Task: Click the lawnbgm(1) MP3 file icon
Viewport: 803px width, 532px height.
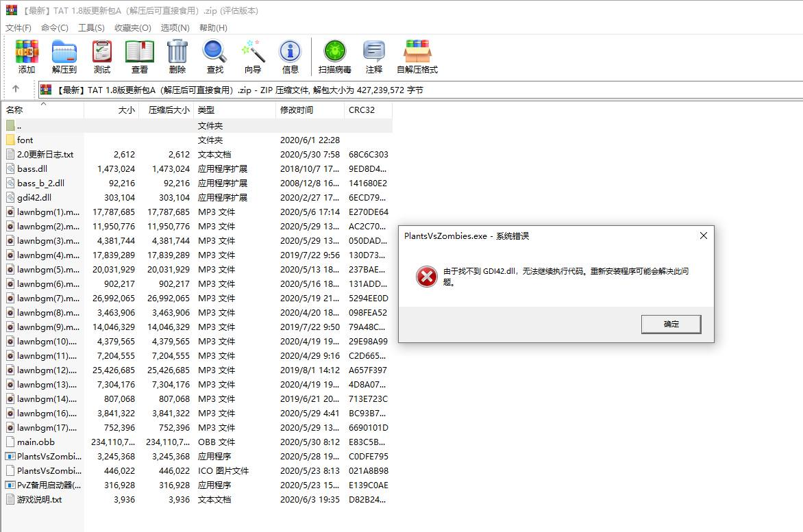Action: click(10, 212)
